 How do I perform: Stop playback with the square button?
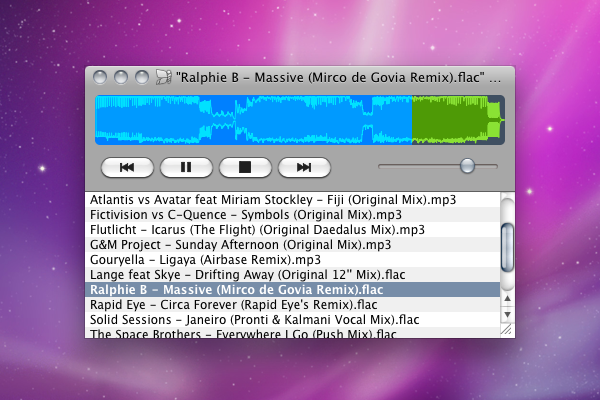[245, 167]
